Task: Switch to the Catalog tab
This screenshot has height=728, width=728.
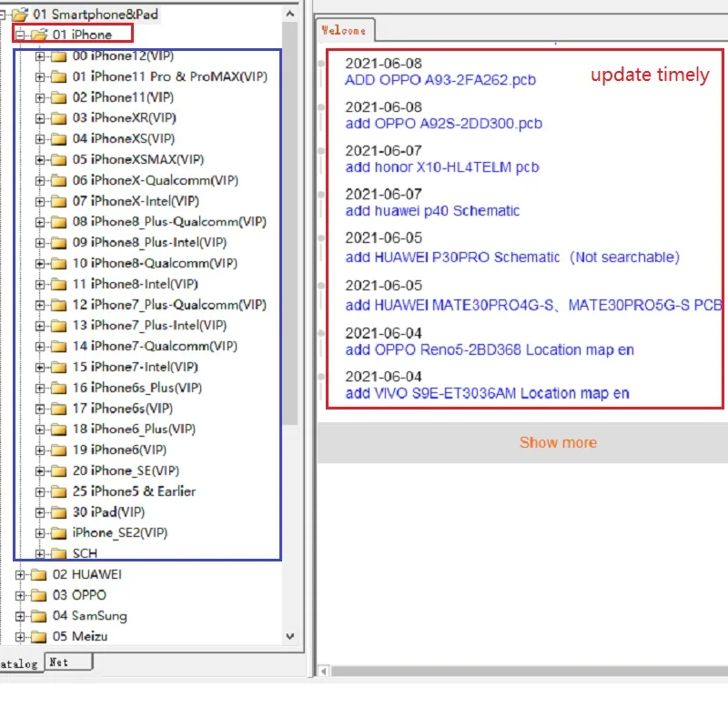Action: tap(21, 664)
